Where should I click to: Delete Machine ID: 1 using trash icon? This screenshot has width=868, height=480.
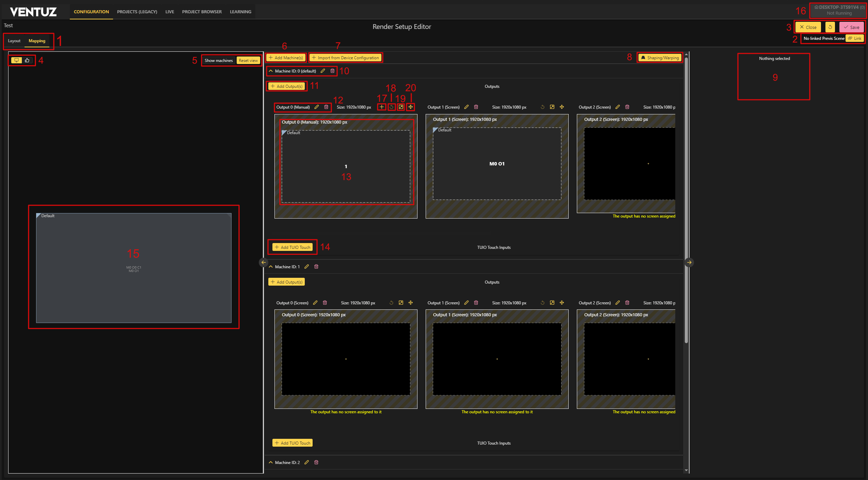(x=316, y=267)
